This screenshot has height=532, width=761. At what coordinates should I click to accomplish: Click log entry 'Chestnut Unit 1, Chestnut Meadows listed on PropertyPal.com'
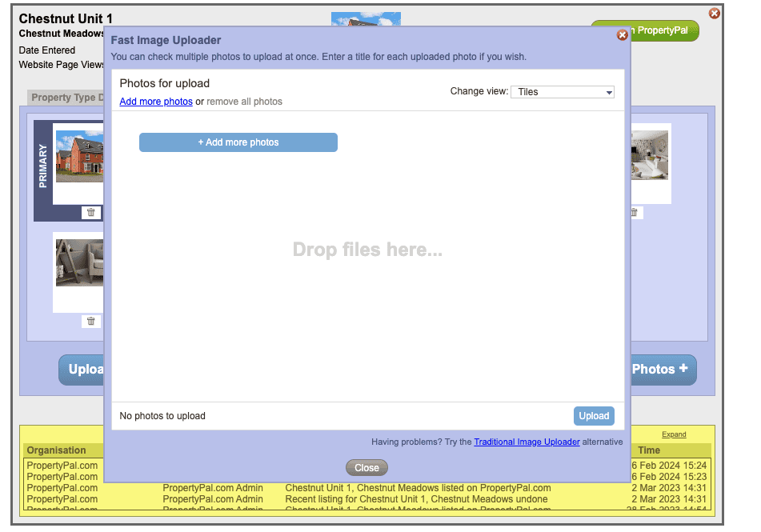coord(418,488)
